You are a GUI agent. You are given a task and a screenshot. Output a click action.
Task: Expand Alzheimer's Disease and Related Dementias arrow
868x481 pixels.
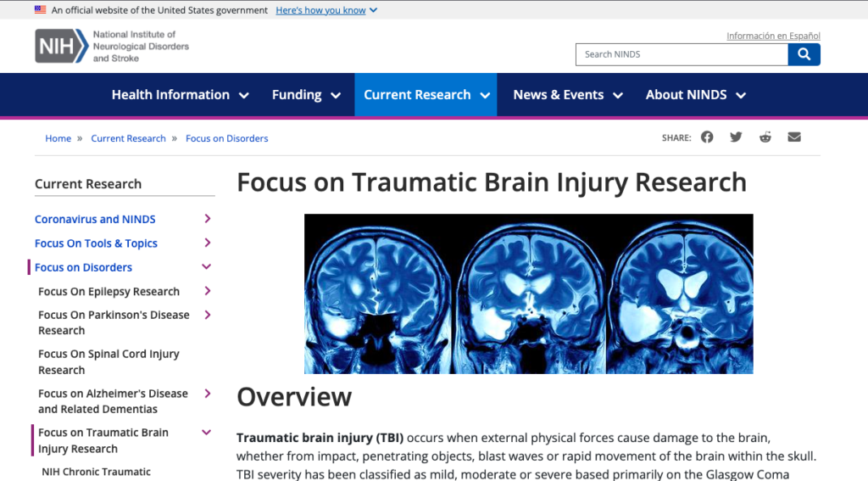(x=208, y=394)
